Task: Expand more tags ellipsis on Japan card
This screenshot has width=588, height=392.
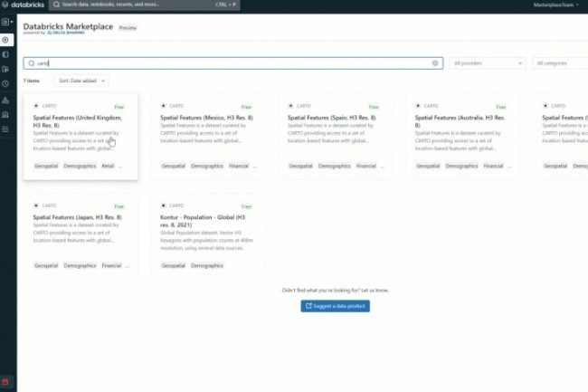Action: pyautogui.click(x=128, y=266)
